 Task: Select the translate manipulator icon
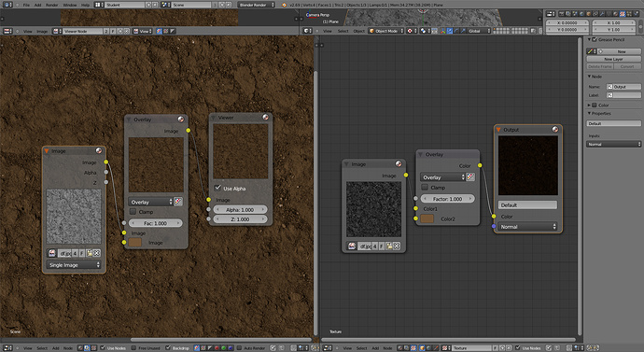point(449,31)
